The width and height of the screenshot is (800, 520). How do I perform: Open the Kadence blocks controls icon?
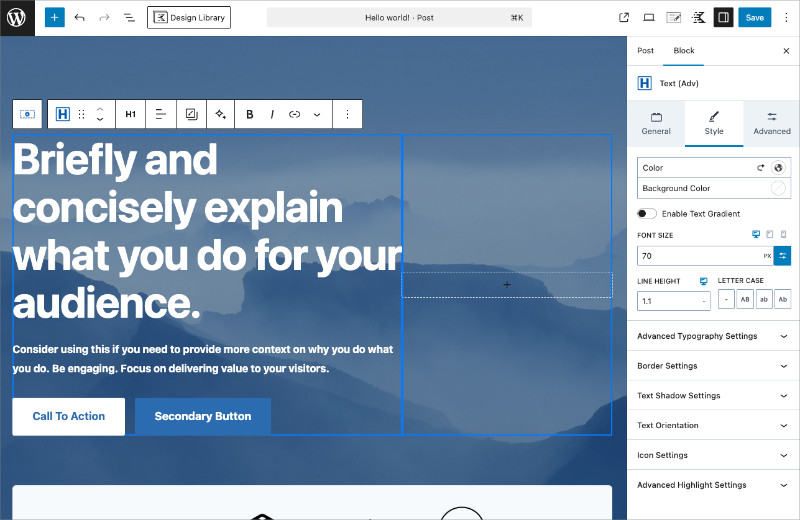click(698, 17)
